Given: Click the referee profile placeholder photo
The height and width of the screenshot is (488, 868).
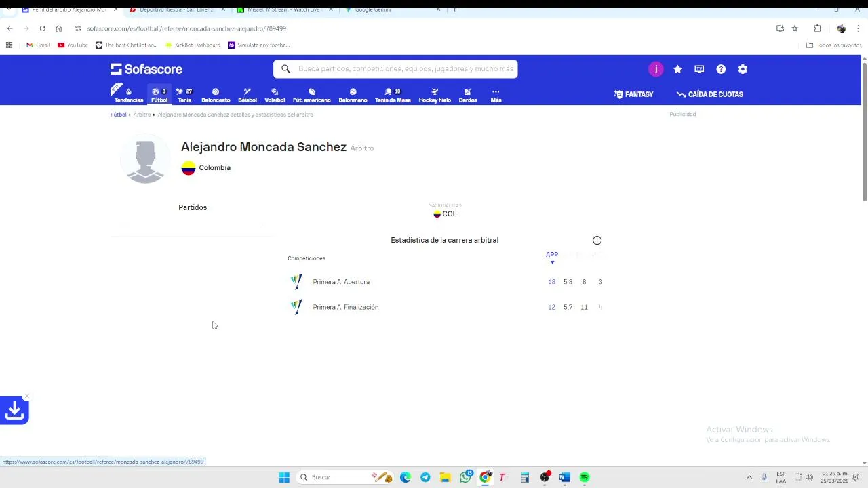Looking at the screenshot, I should click(x=145, y=160).
